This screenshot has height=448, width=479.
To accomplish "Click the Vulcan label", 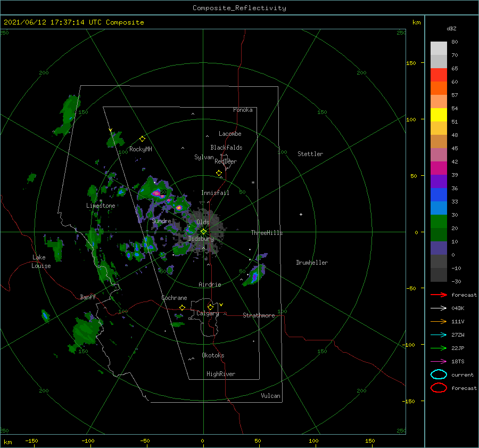I will [x=271, y=396].
